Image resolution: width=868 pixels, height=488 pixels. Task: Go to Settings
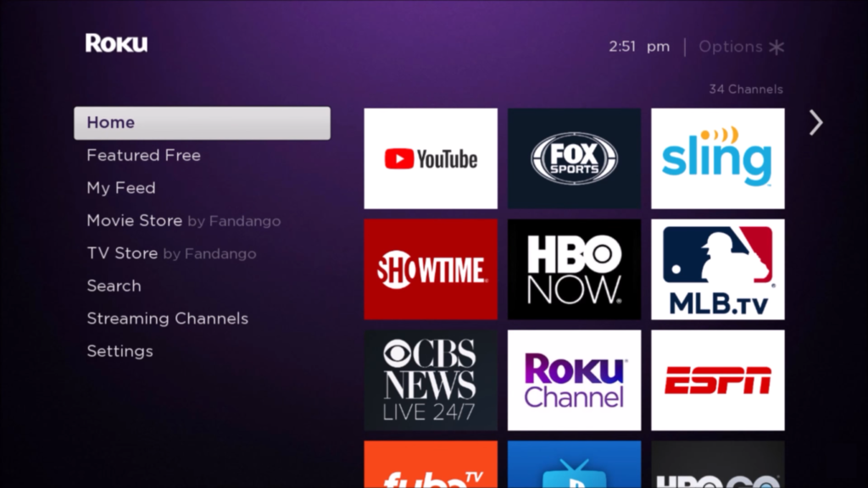coord(120,352)
